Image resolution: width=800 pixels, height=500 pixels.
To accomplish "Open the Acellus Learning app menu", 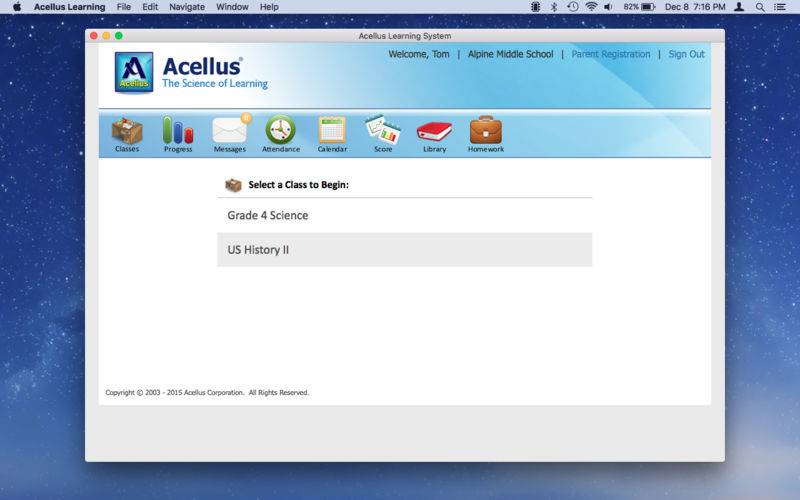I will pos(69,7).
